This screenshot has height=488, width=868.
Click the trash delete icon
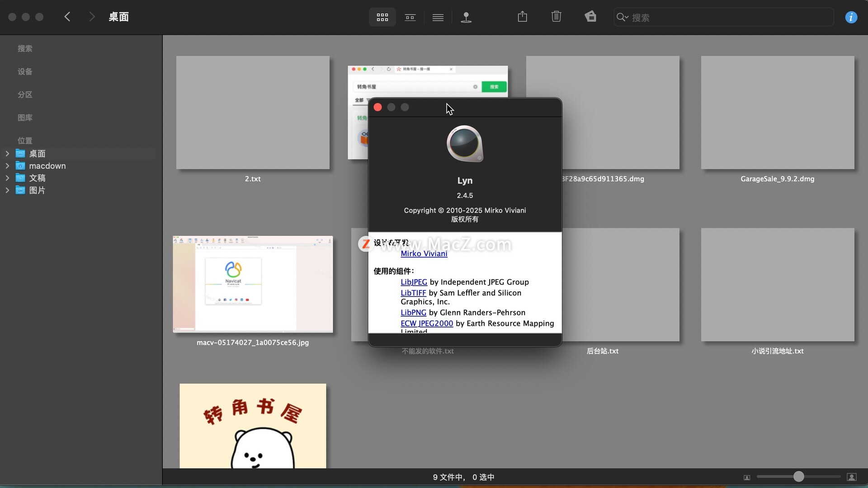(x=556, y=17)
